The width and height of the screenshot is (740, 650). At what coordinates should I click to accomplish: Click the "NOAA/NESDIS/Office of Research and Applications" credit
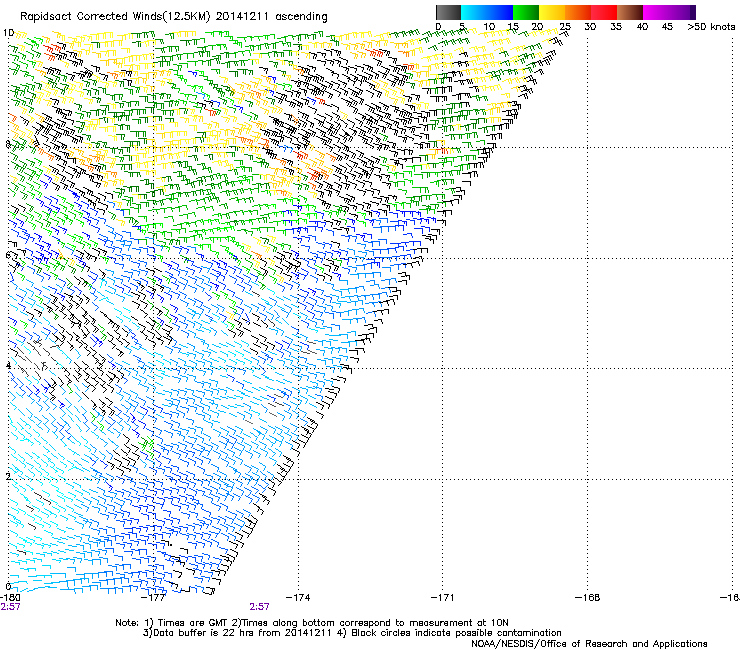(x=589, y=643)
